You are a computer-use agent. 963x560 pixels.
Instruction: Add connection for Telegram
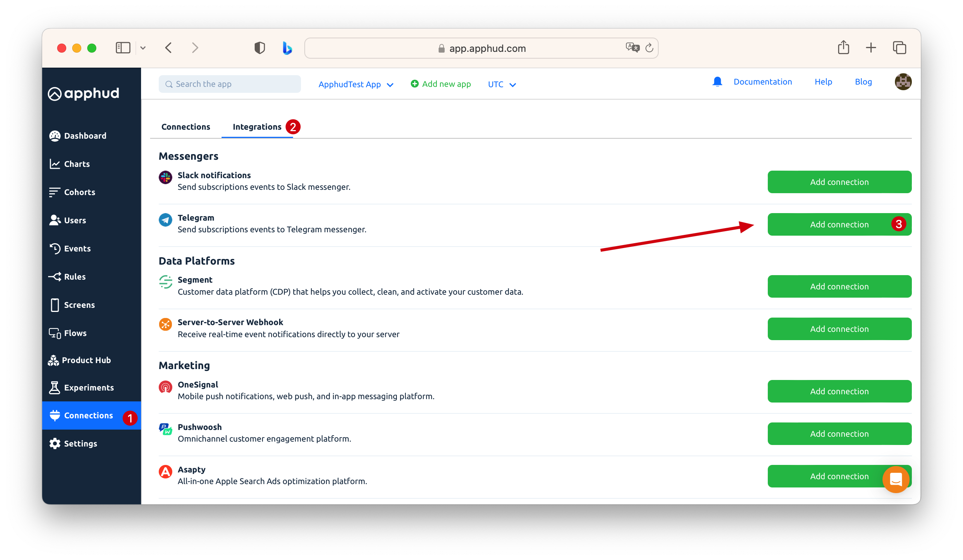click(839, 224)
